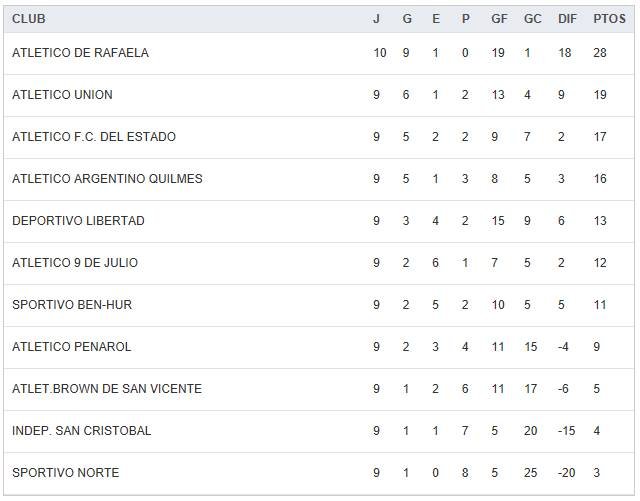
Task: Select the ATLETICO UNION team name
Action: coord(62,95)
